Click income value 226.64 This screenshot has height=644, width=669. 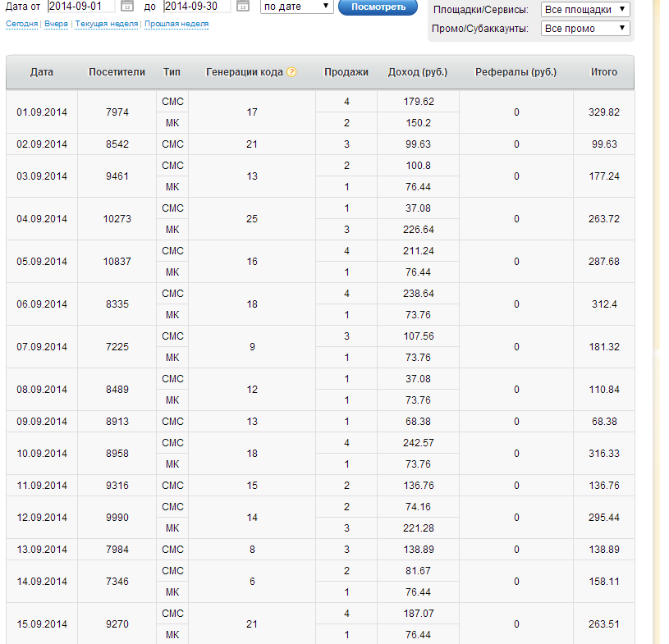[419, 230]
